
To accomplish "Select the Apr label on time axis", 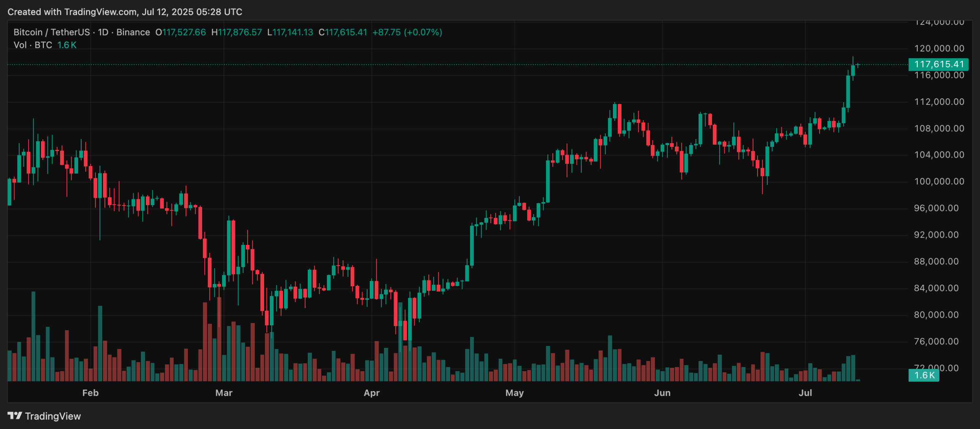I will [x=371, y=393].
